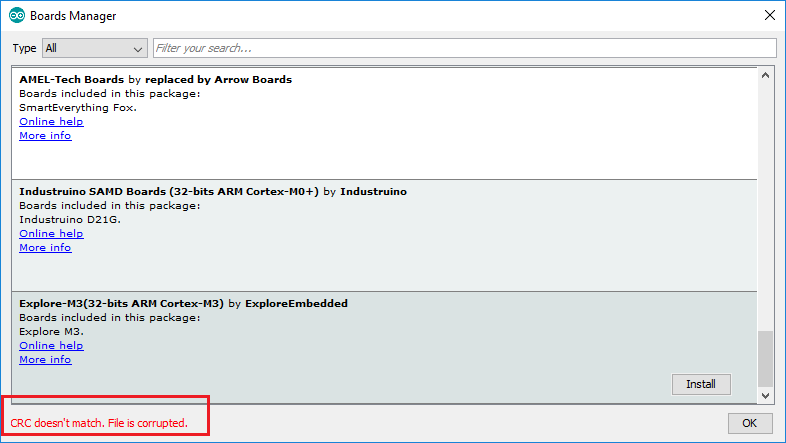The height and width of the screenshot is (443, 786).
Task: Click the Industruino D21G board name
Action: [x=70, y=219]
